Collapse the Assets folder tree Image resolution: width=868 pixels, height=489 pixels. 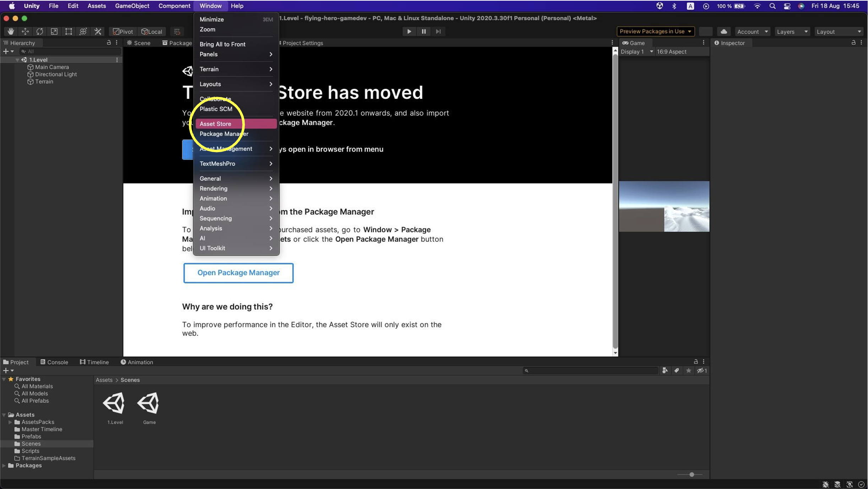4,415
